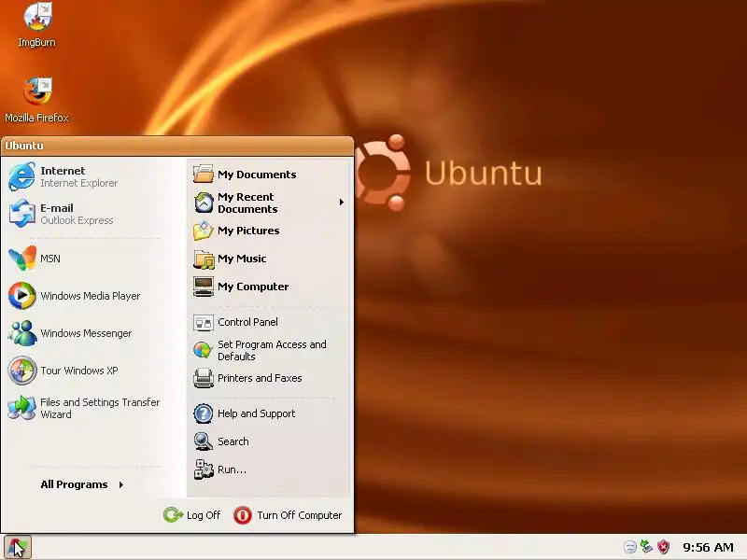The image size is (747, 560).
Task: Open the Printers and Faxes icon
Action: point(204,378)
